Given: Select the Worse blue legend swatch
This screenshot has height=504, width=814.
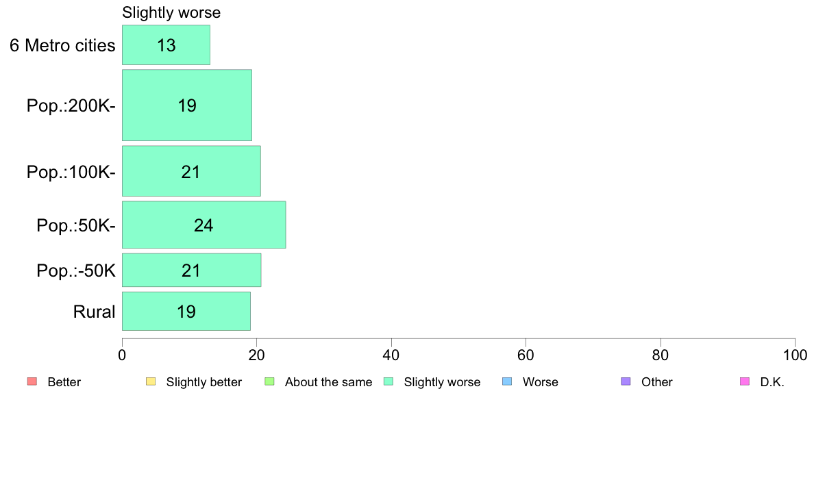Looking at the screenshot, I should 507,381.
